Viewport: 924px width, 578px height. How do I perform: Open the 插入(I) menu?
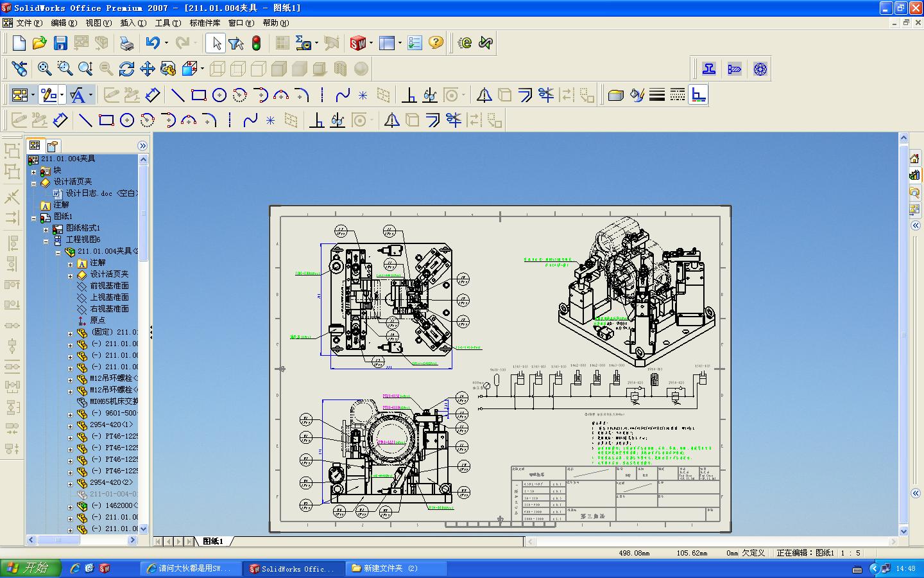pyautogui.click(x=133, y=23)
